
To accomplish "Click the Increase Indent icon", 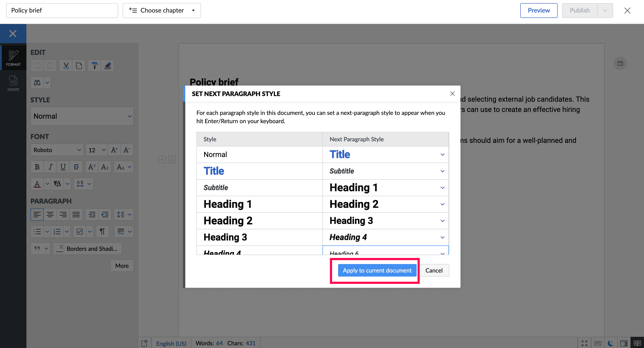I will 92,214.
